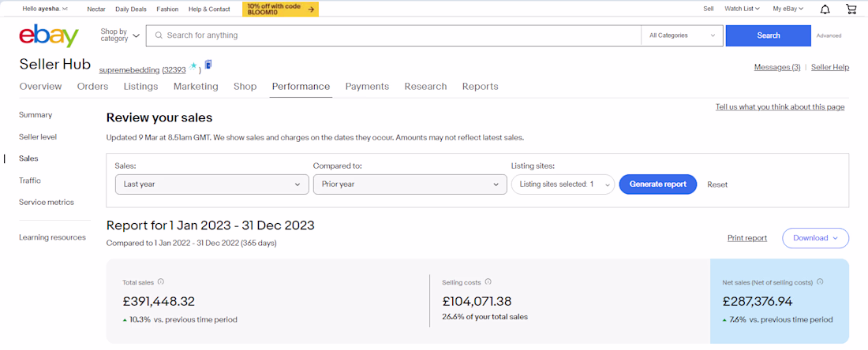Viewport: 868px width, 350px height.
Task: Open the Advanced search link
Action: tap(829, 35)
